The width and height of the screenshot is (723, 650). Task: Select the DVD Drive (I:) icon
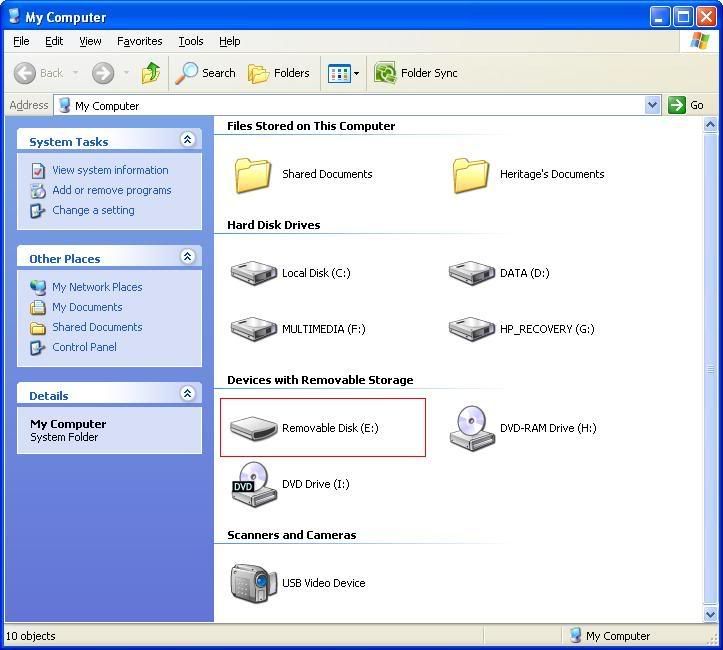point(254,484)
